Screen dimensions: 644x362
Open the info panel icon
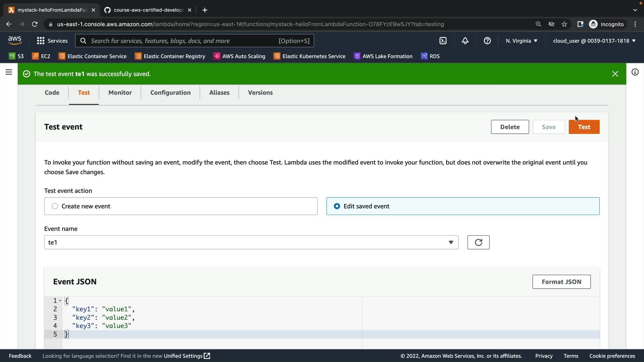point(635,72)
